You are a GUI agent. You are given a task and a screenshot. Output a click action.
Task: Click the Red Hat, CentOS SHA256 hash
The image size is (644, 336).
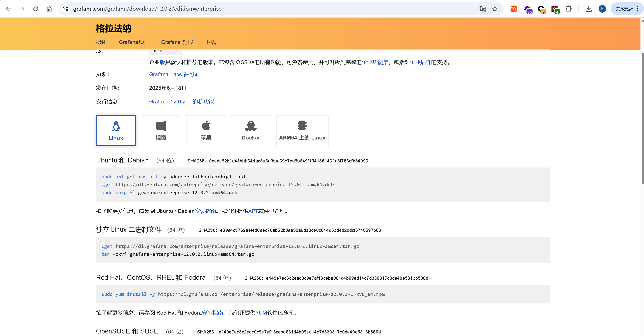pos(347,278)
